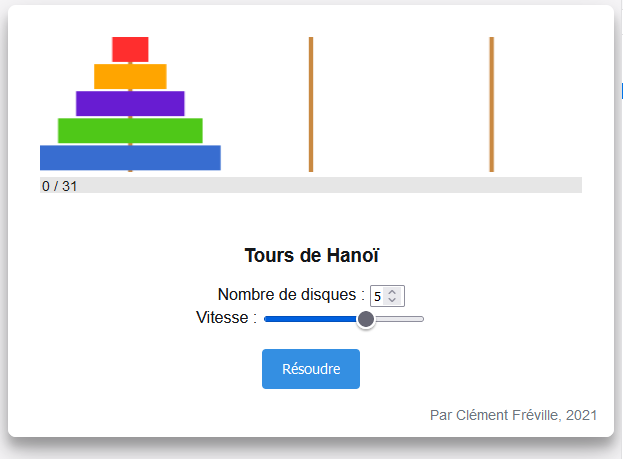Image resolution: width=623 pixels, height=459 pixels.
Task: Select the green disk
Action: [130, 130]
